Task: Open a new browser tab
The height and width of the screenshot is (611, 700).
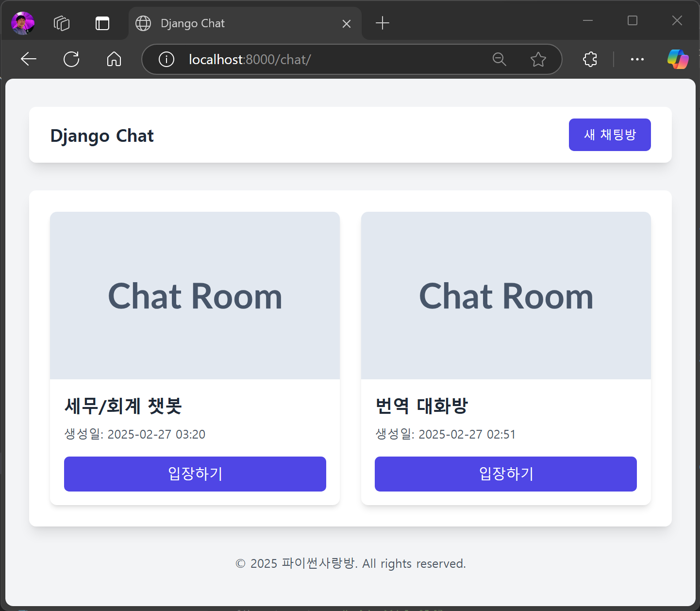Action: pyautogui.click(x=382, y=23)
